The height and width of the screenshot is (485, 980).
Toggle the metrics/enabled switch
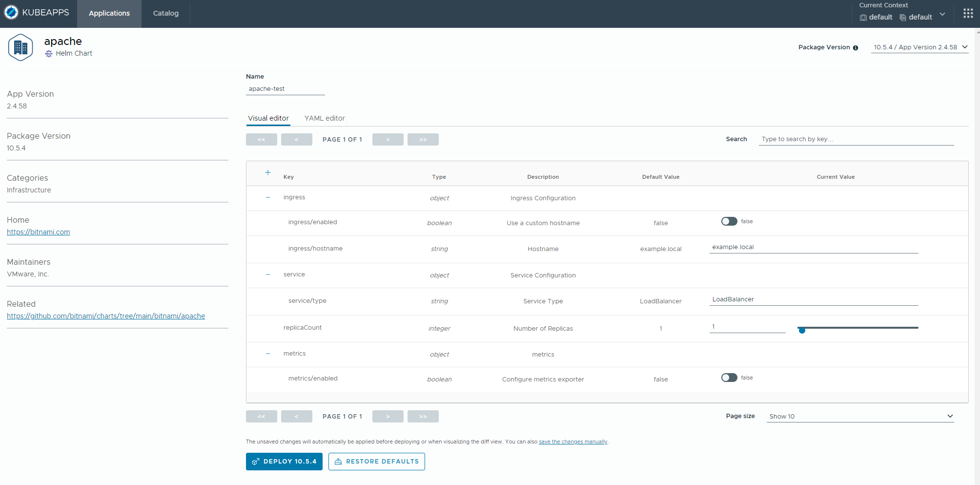tap(729, 378)
